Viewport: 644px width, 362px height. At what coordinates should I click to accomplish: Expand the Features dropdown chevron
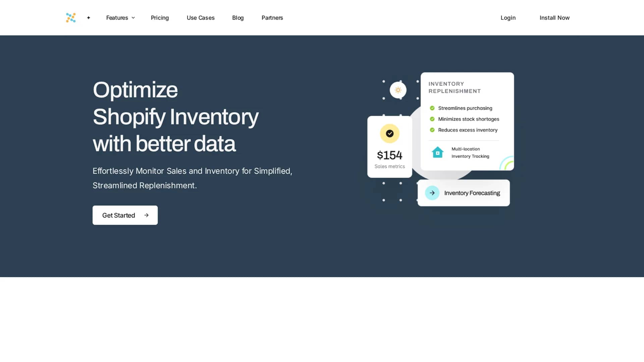133,18
